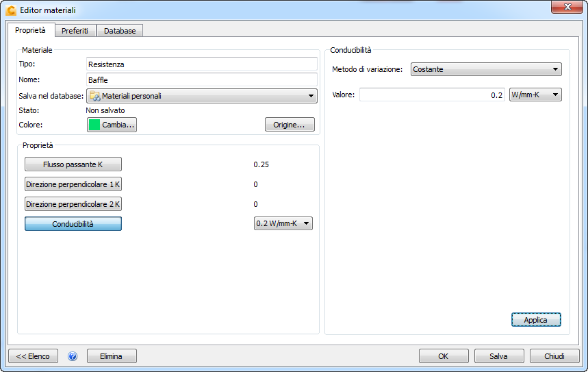Expand the Metodo di variazione dropdown

(x=486, y=69)
